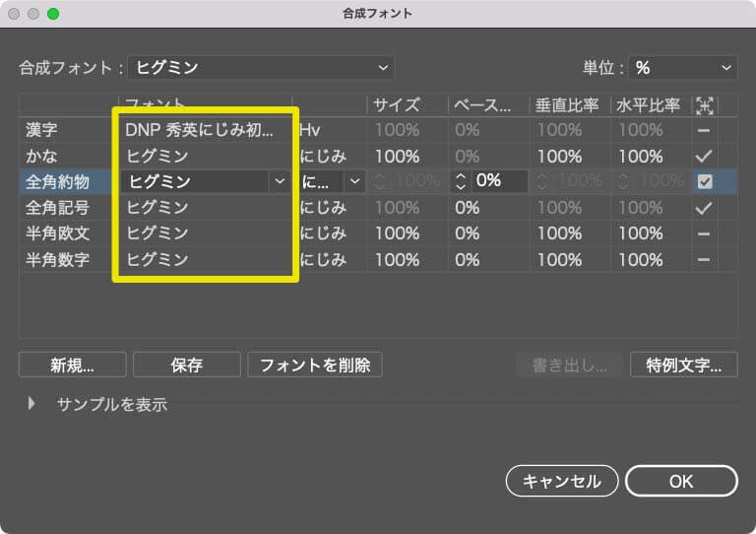The image size is (756, 534).
Task: Toggle the checkmark in かな row
Action: 704,156
